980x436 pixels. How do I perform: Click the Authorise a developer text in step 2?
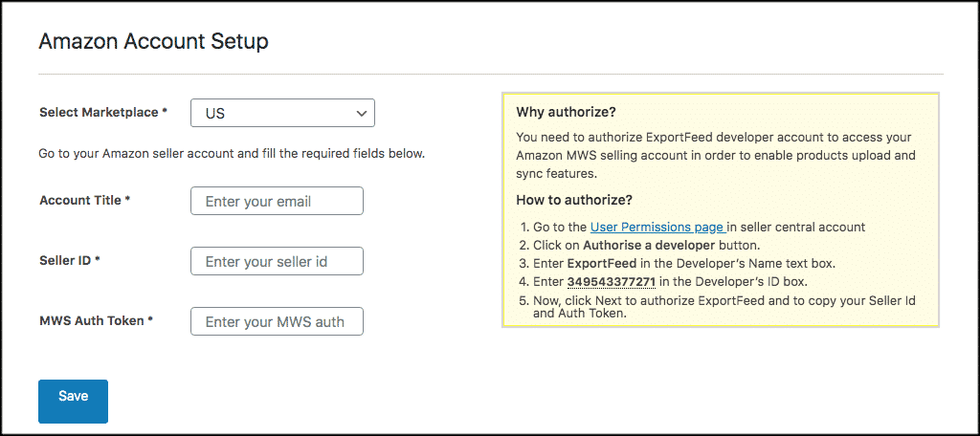[649, 246]
